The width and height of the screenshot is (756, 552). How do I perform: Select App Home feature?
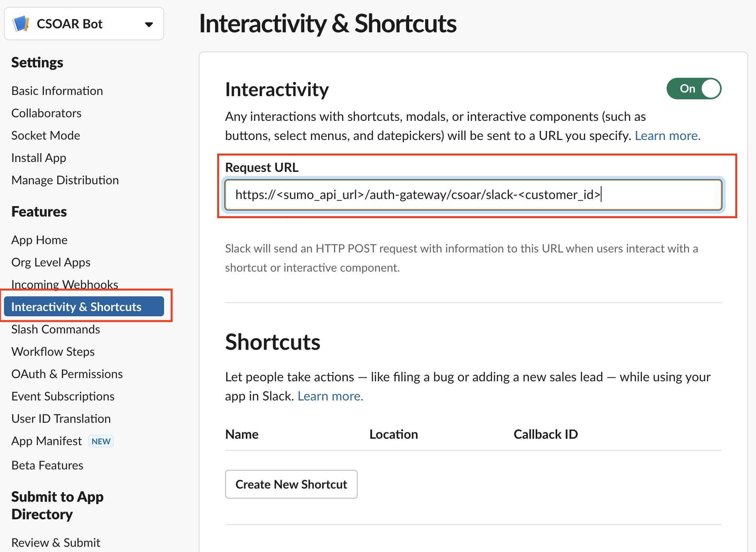[x=39, y=240]
